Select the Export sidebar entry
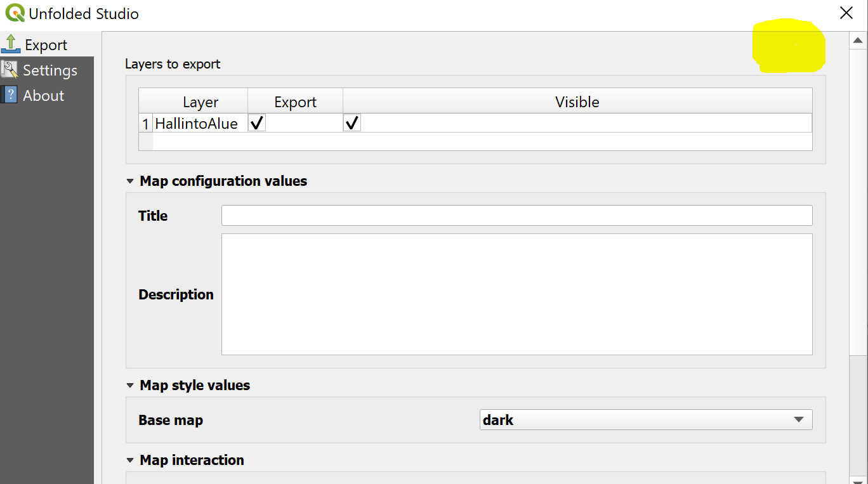868x484 pixels. click(45, 44)
